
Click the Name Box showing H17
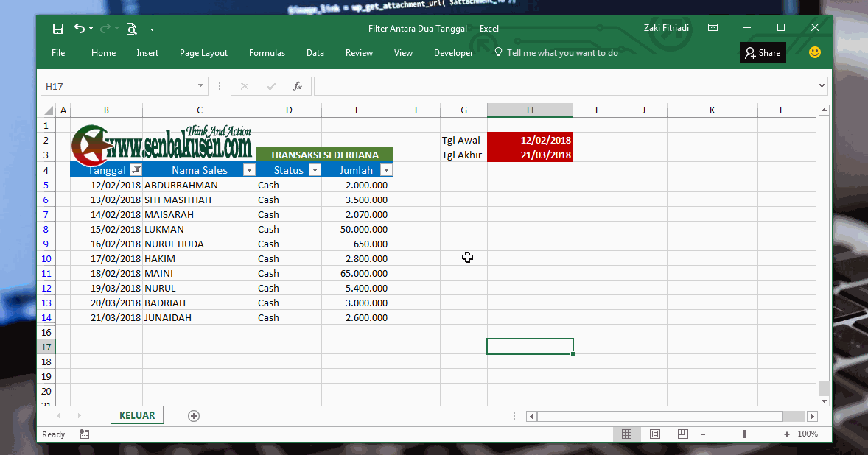coord(119,86)
